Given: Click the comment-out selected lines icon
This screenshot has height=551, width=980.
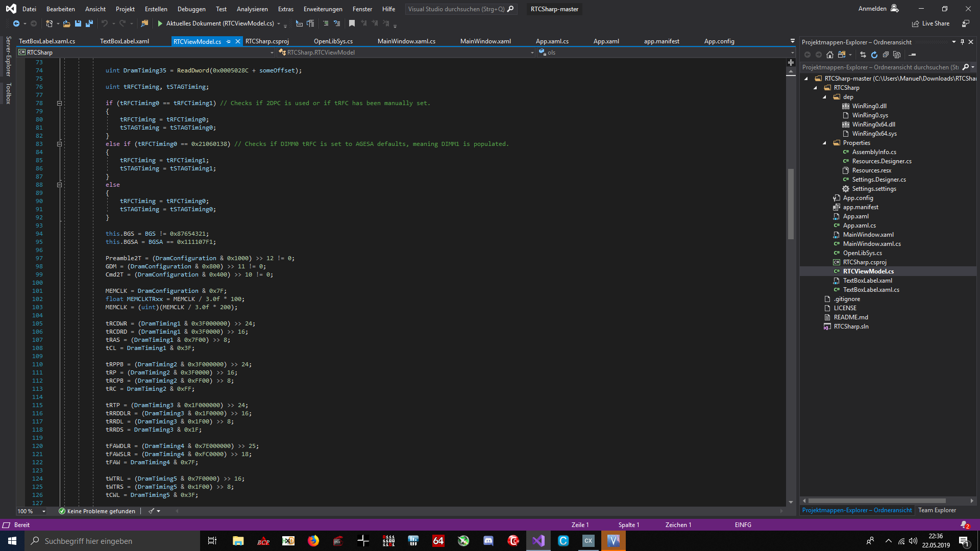Looking at the screenshot, I should click(x=326, y=23).
